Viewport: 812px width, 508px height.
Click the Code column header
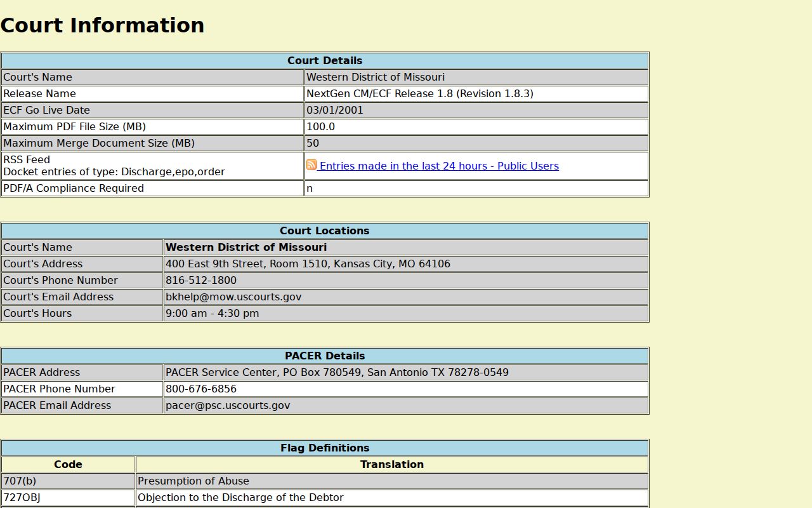(68, 464)
